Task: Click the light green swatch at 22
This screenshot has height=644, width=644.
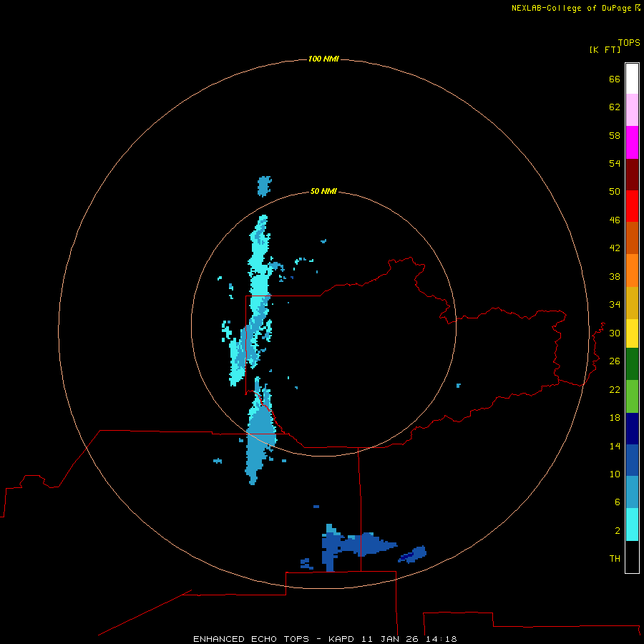Action: 632,396
